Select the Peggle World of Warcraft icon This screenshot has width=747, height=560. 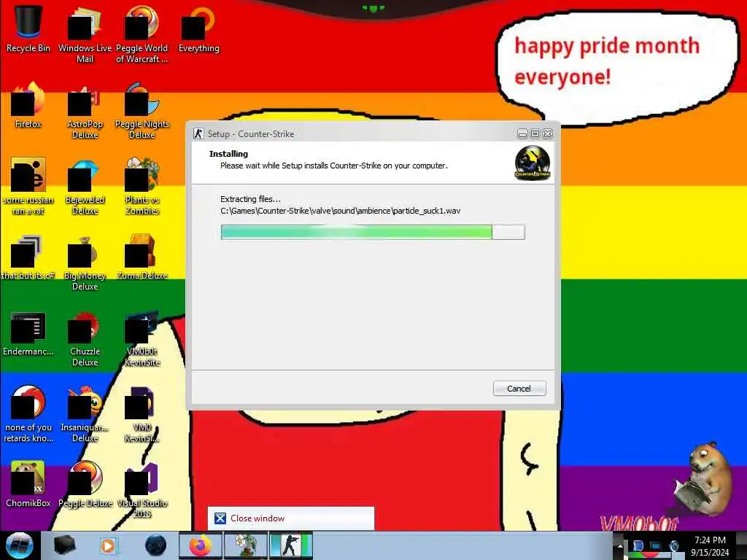(x=142, y=34)
